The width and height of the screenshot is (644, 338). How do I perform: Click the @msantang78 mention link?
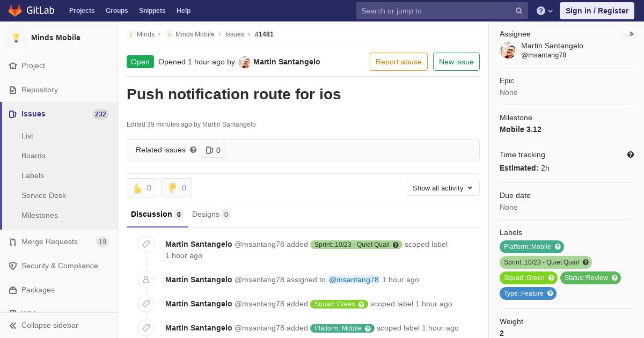click(x=354, y=280)
